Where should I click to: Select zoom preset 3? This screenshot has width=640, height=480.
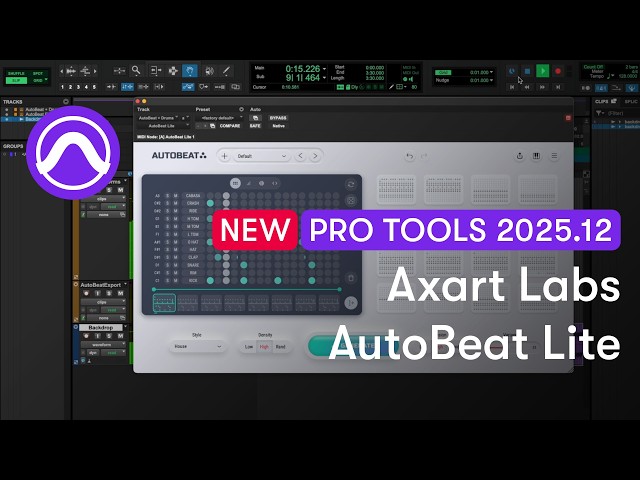[78, 87]
